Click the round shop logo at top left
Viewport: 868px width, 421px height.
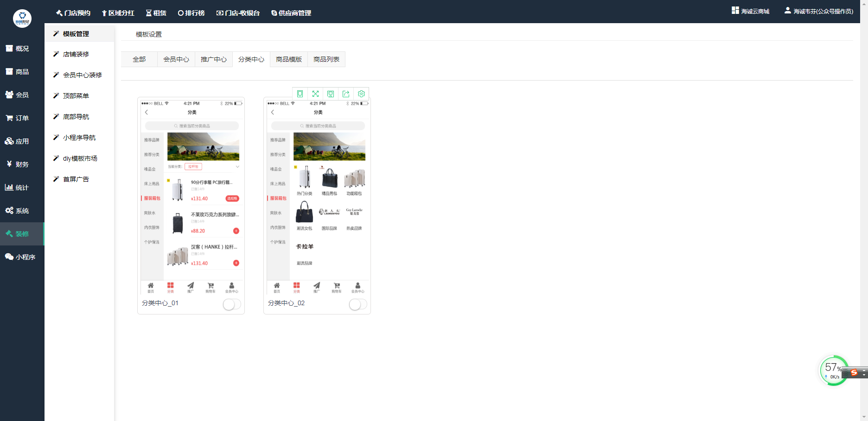pos(22,19)
